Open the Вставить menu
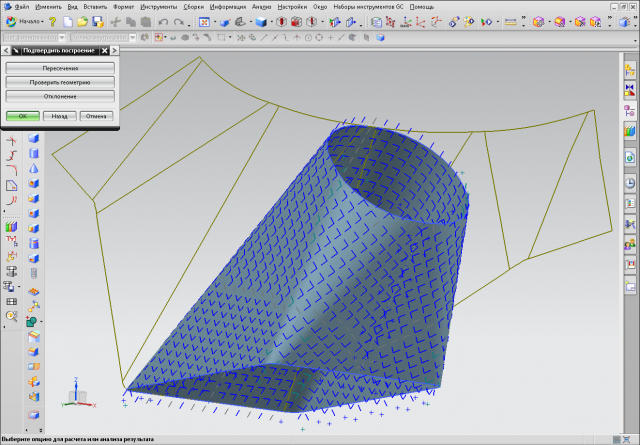 95,6
